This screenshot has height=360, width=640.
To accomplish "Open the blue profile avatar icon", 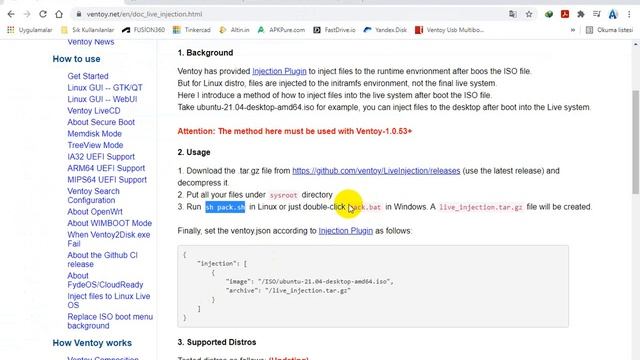I will (x=613, y=14).
